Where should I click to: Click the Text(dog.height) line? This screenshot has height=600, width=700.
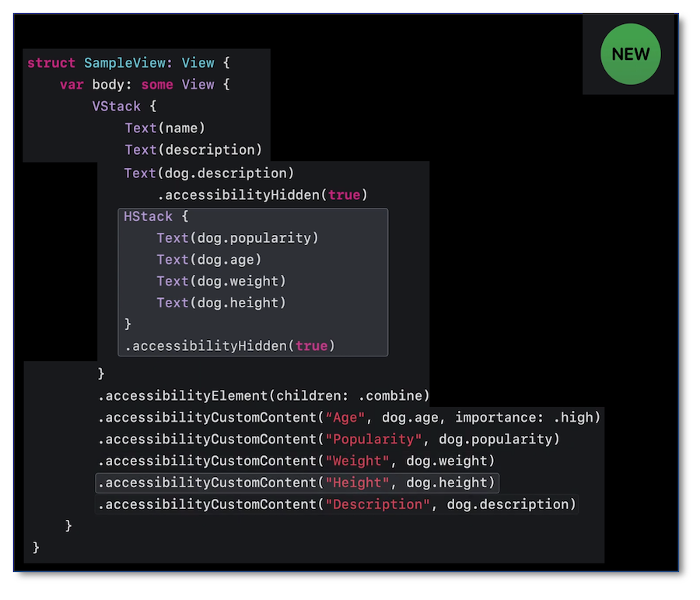(221, 303)
